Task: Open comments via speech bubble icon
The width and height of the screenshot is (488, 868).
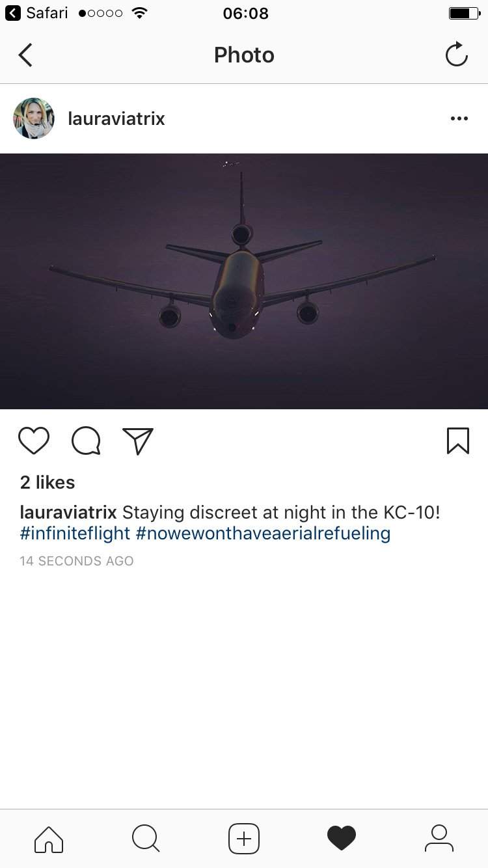Action: pyautogui.click(x=86, y=441)
